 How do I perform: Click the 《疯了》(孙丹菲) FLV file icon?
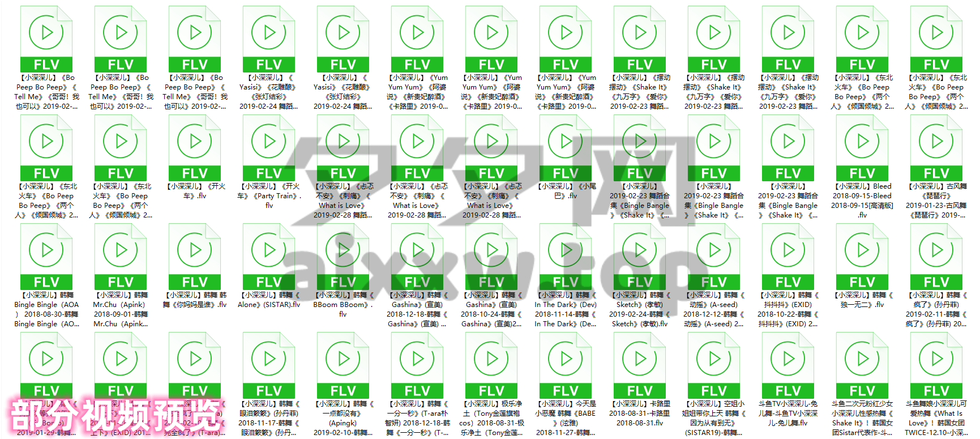pyautogui.click(x=936, y=257)
